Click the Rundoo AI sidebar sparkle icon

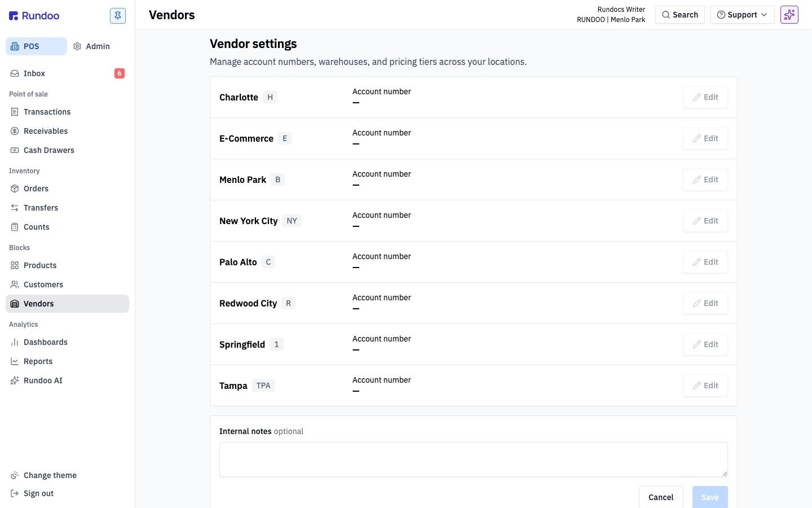click(15, 380)
